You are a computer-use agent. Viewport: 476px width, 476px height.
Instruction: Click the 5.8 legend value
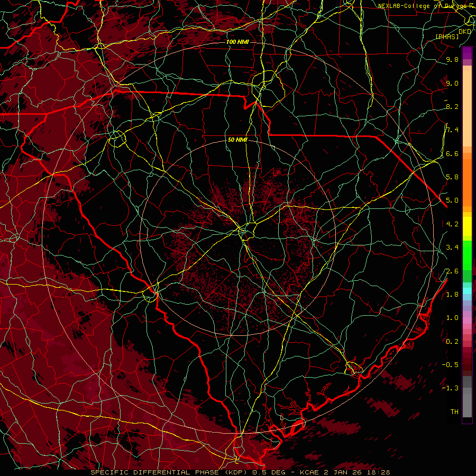click(x=452, y=177)
